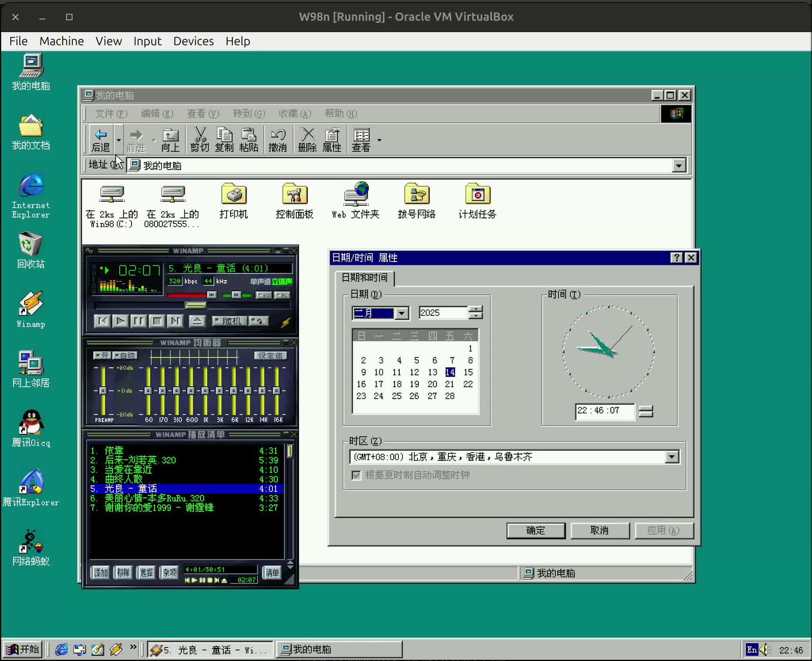812x661 pixels.
Task: Click the Properties toolbar icon
Action: [332, 140]
